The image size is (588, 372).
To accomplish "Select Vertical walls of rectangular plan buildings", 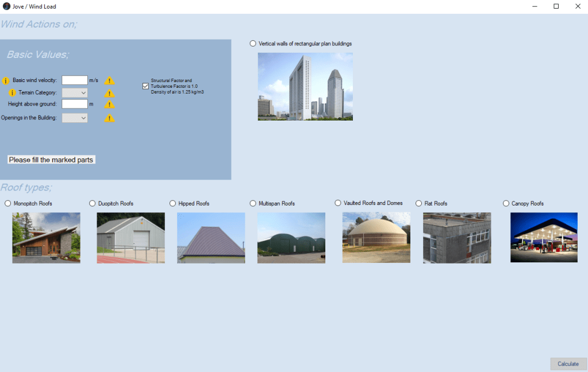I will coord(253,44).
